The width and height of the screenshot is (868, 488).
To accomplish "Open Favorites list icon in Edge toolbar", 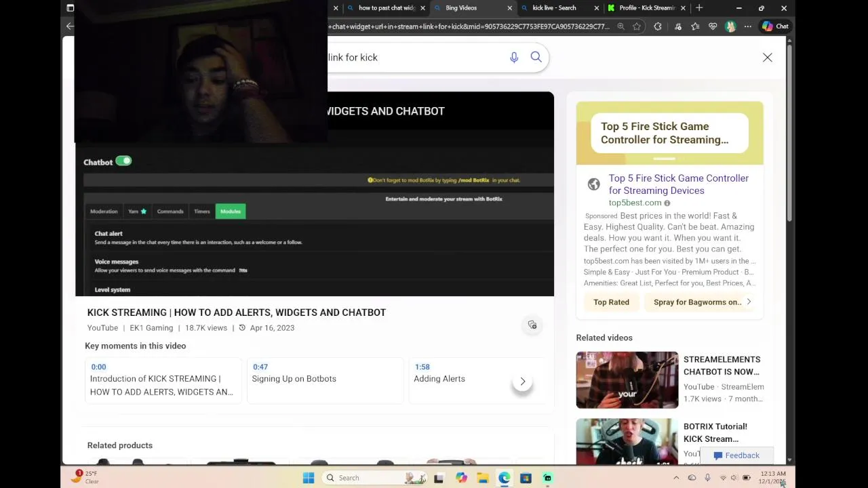I will click(x=695, y=26).
